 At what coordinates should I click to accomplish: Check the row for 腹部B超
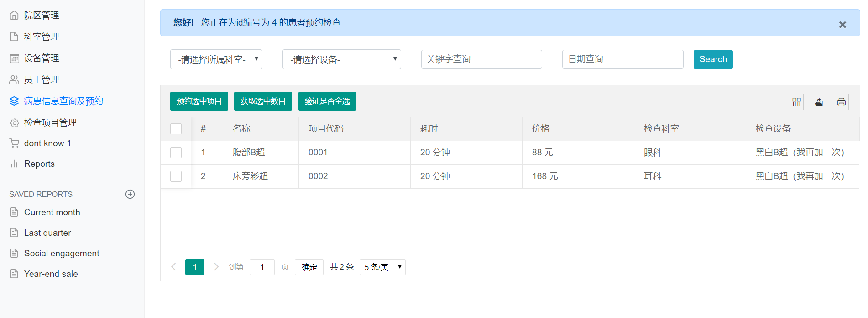click(176, 153)
